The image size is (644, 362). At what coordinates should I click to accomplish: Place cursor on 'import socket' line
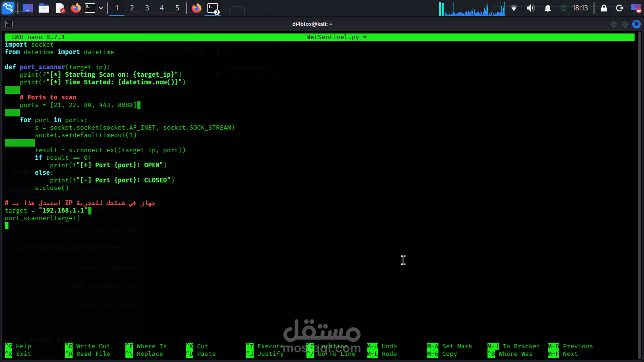[29, 44]
